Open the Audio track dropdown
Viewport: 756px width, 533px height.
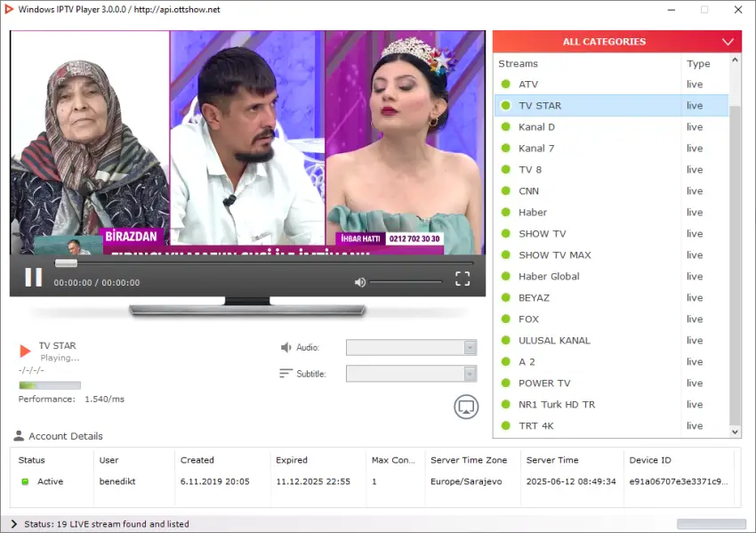click(x=411, y=347)
